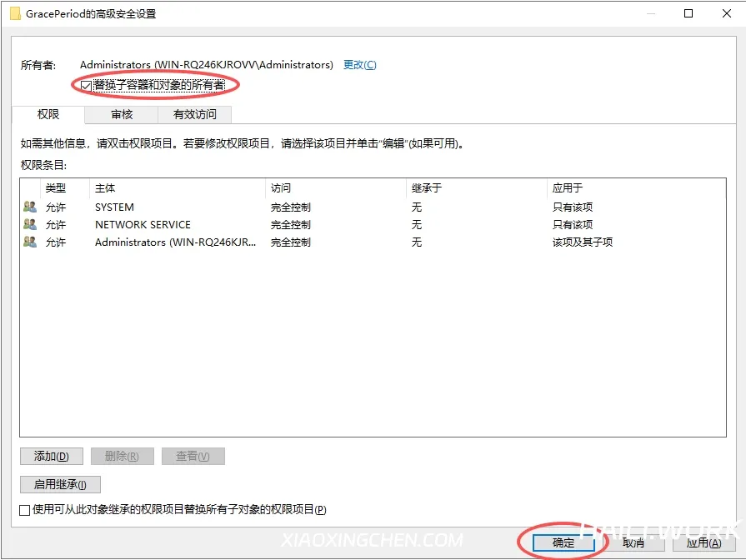Click the 启用继承(I) button
The height and width of the screenshot is (560, 746).
(60, 484)
